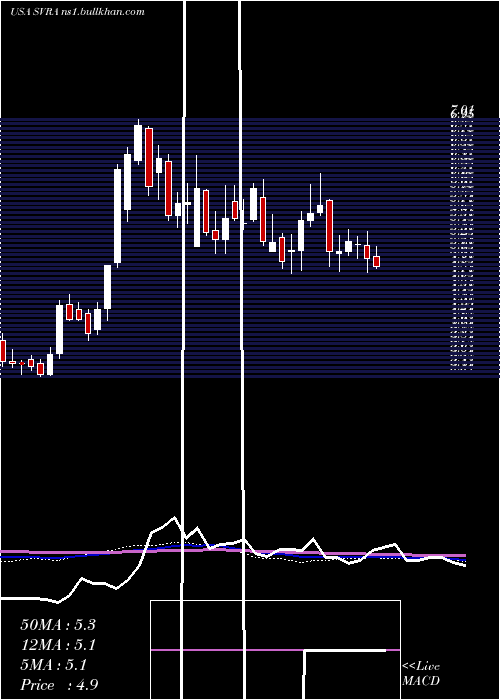Open the <<Live MACD label

coord(421,673)
